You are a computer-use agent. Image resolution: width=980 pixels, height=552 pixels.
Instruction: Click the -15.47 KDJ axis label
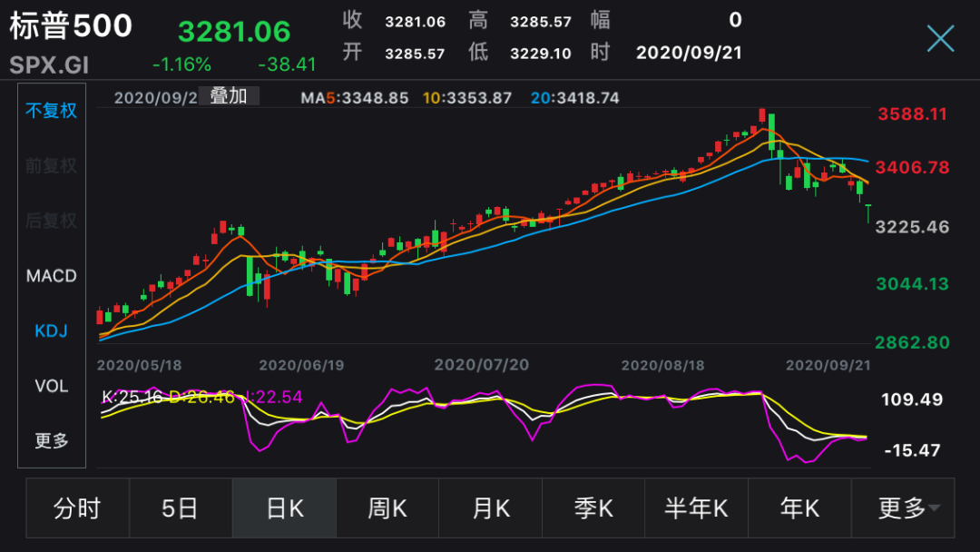[x=912, y=450]
